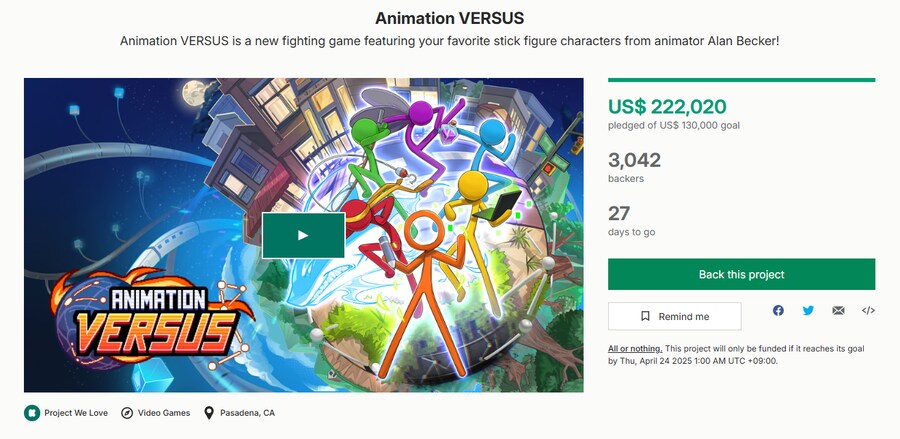900x439 pixels.
Task: Click the US$ 222,020 pledged amount
Action: click(667, 106)
